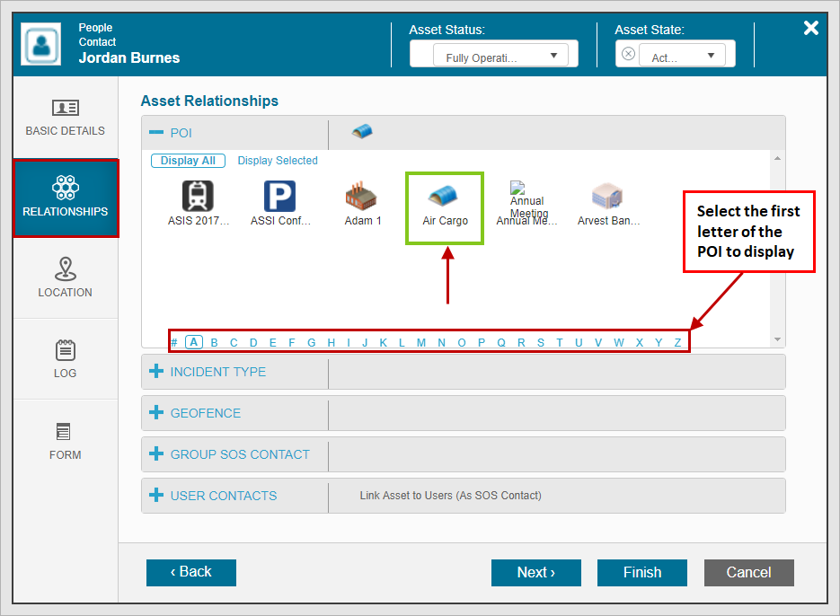Expand the Geofence section

tap(156, 413)
